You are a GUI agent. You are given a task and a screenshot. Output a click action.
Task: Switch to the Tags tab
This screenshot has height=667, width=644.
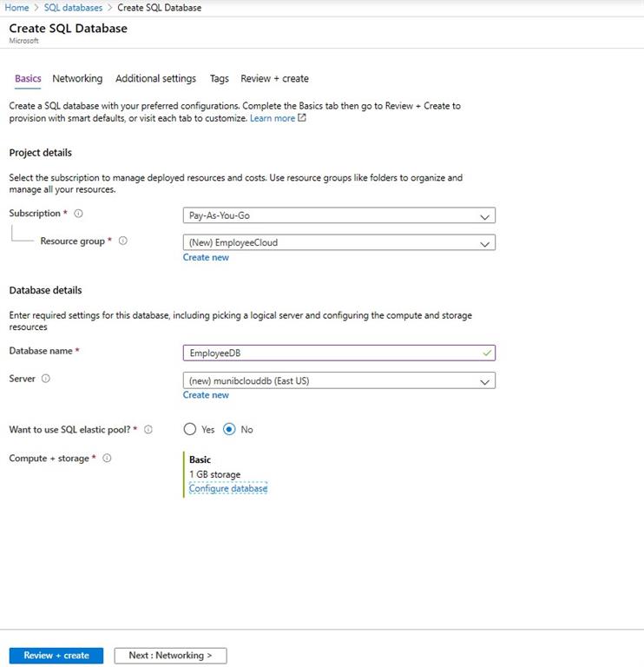coord(220,79)
